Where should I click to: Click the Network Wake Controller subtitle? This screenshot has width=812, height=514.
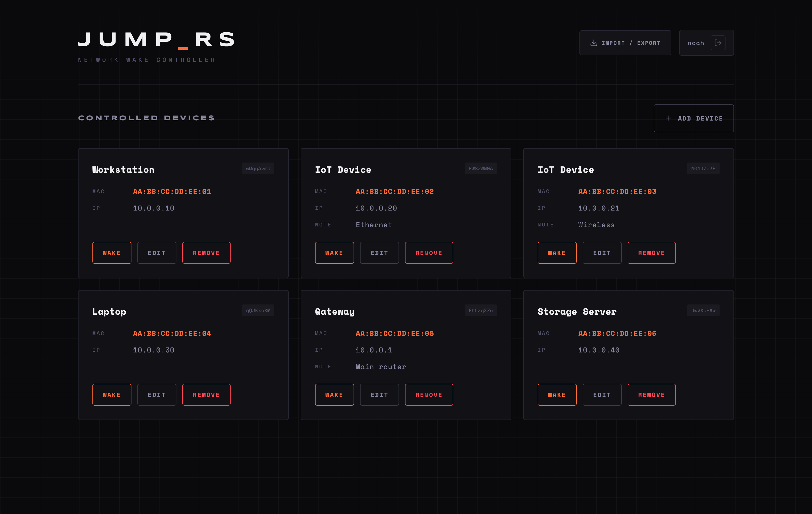click(x=147, y=60)
